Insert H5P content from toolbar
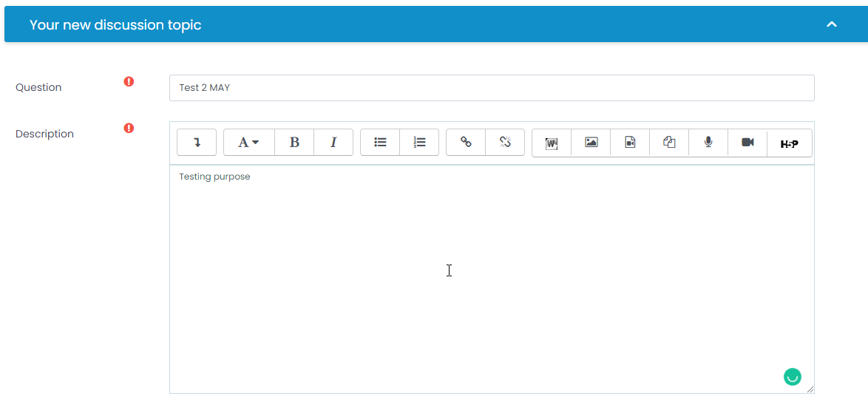This screenshot has height=416, width=868. (x=789, y=143)
